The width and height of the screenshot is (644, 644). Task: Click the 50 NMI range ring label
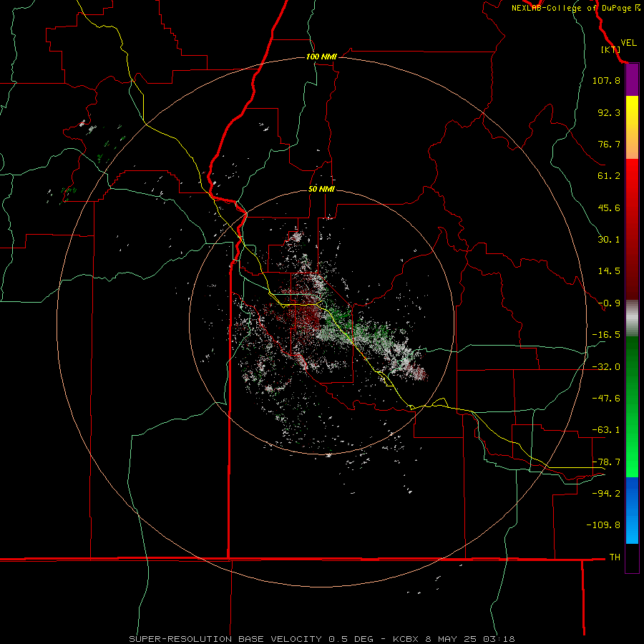(321, 190)
